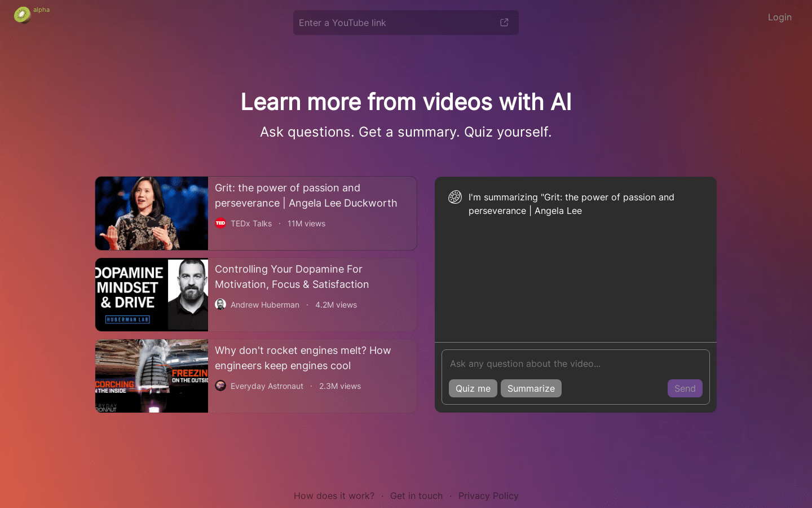Image resolution: width=812 pixels, height=508 pixels.
Task: Open the rocket engines video thumbnail
Action: pyautogui.click(x=152, y=376)
